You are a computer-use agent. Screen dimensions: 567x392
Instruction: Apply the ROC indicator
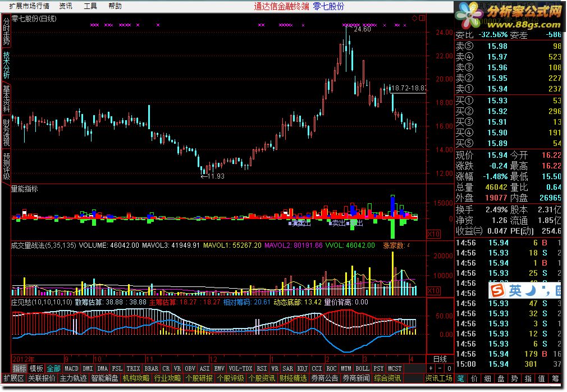(331, 368)
